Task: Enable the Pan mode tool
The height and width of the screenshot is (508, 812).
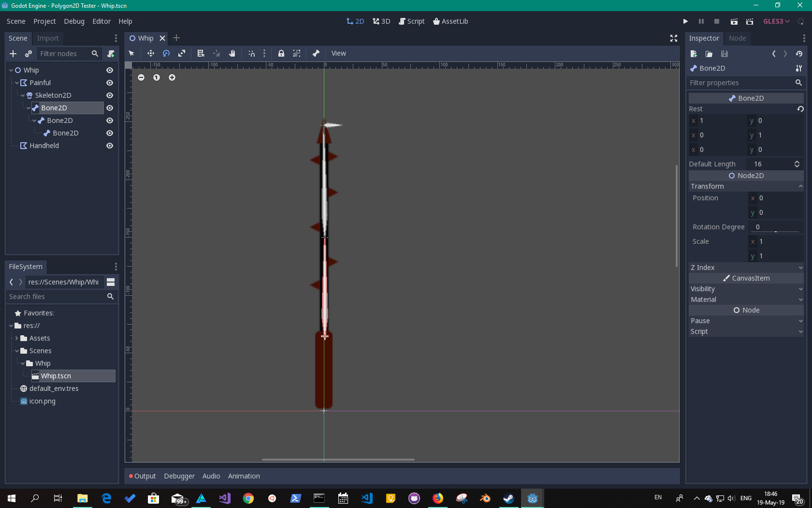Action: (x=232, y=53)
